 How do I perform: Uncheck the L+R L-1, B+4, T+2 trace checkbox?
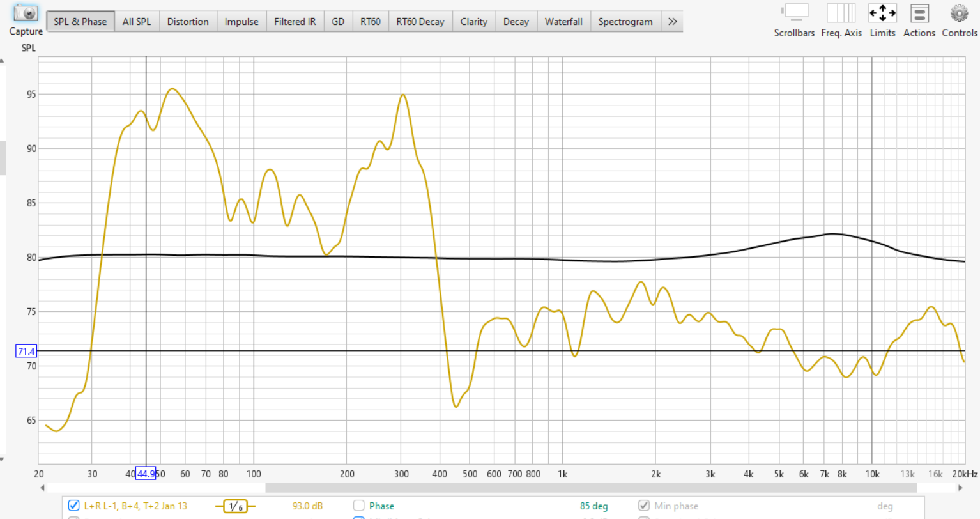73,506
